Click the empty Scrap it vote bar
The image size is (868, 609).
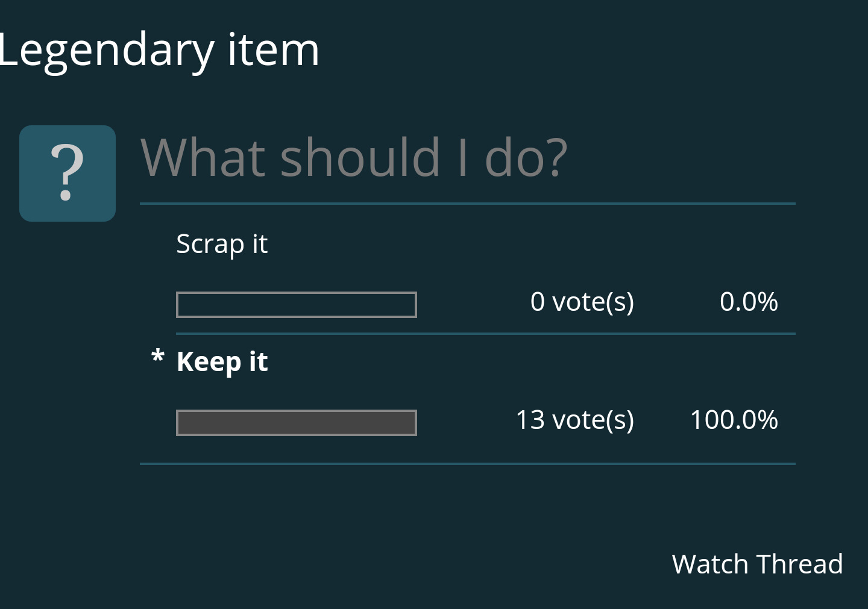point(296,305)
